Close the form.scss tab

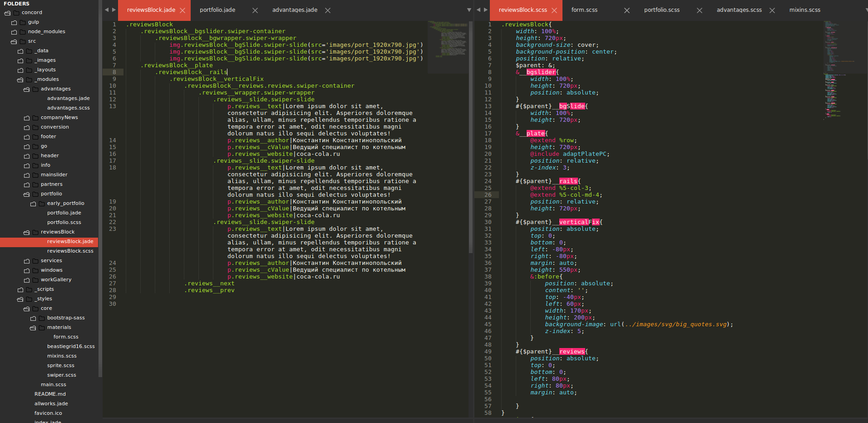tap(627, 10)
